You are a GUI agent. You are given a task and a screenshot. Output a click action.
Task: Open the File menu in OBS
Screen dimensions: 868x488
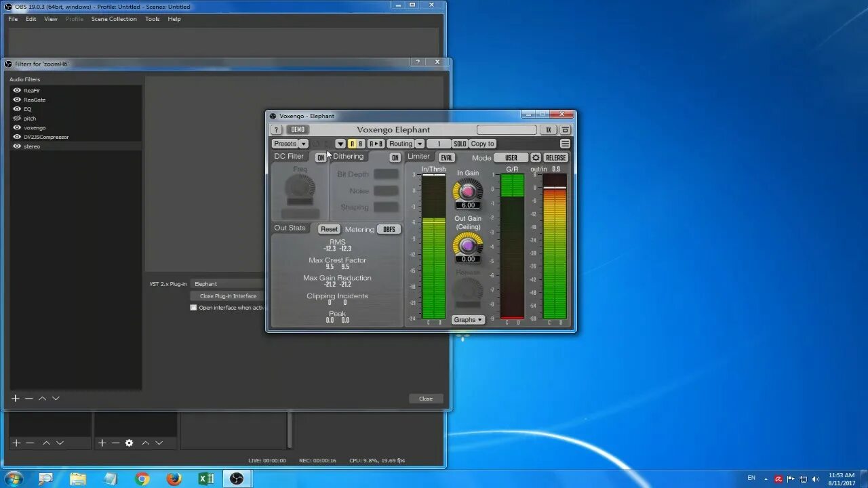click(x=13, y=19)
